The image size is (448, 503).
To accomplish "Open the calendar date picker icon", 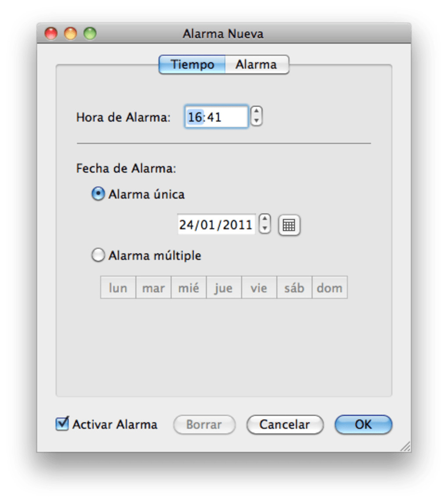I will pos(289,225).
